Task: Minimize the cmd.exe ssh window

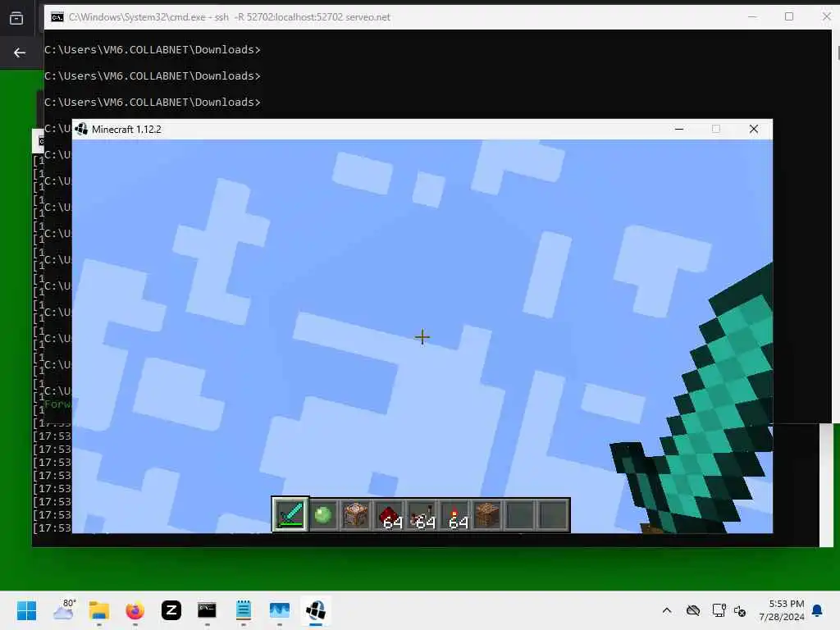Action: point(752,17)
